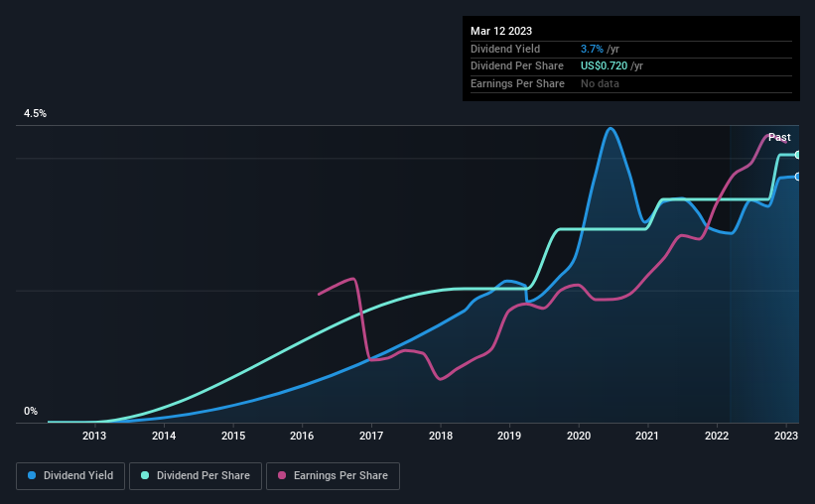Click the 4.5% y-axis label

(35, 113)
